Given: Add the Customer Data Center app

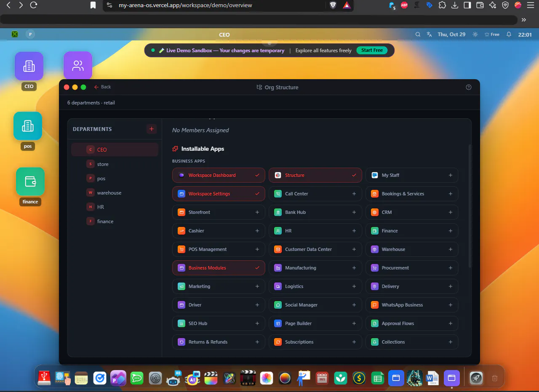Looking at the screenshot, I should tap(315, 249).
